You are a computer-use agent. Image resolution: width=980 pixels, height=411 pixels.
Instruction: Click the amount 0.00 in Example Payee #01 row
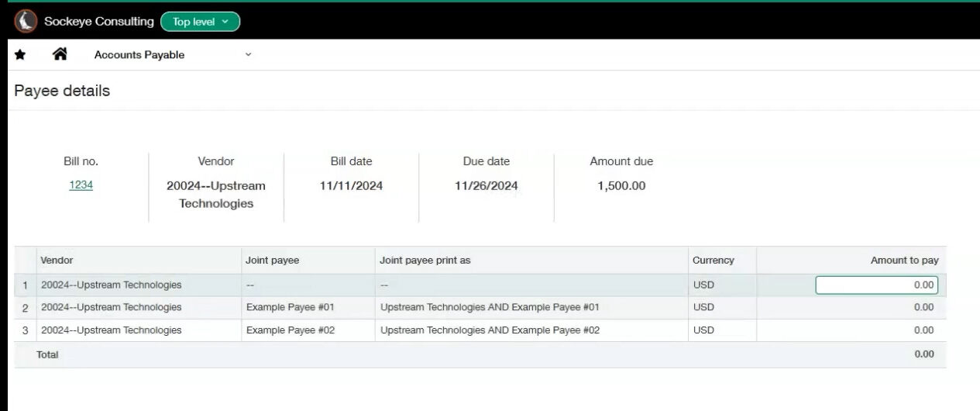tap(923, 308)
